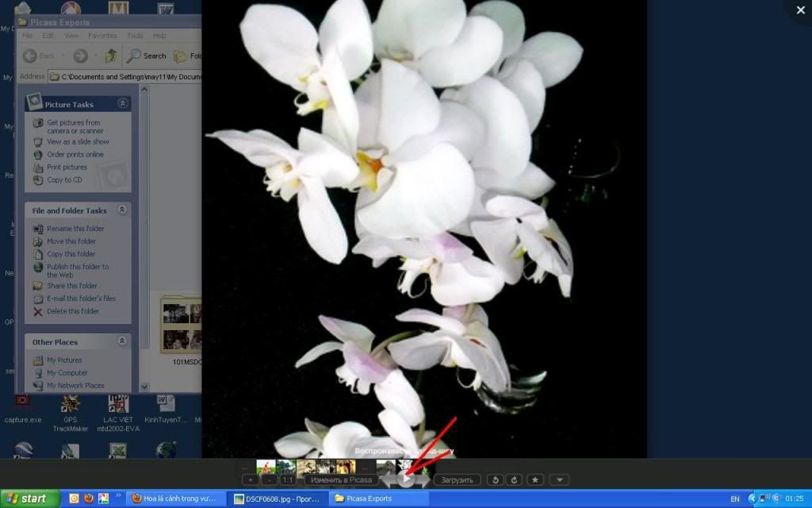Click the 'Изменить в Picasa' button
812x508 pixels.
(x=341, y=480)
